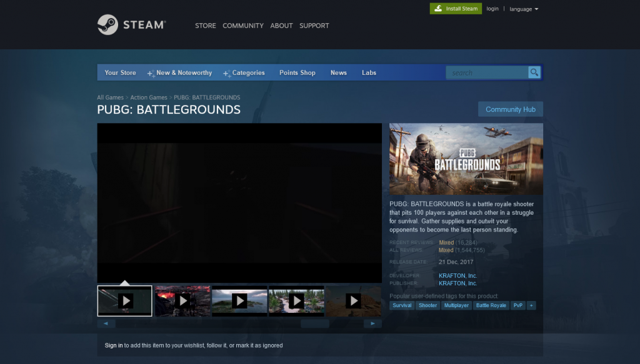Click the Sign in link
This screenshot has width=640, height=364.
[x=114, y=345]
